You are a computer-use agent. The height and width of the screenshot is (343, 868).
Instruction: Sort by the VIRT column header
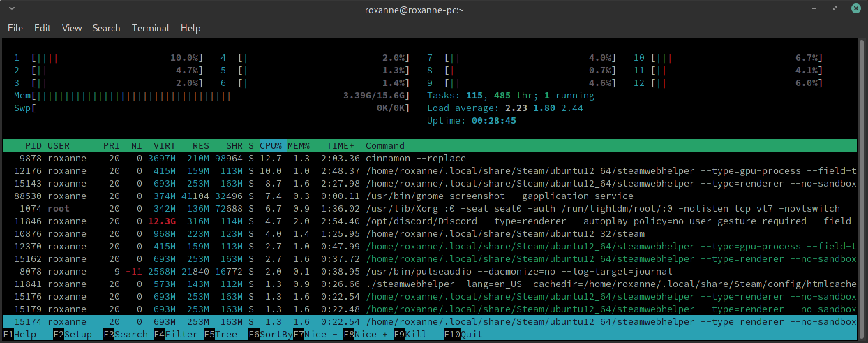tap(165, 146)
